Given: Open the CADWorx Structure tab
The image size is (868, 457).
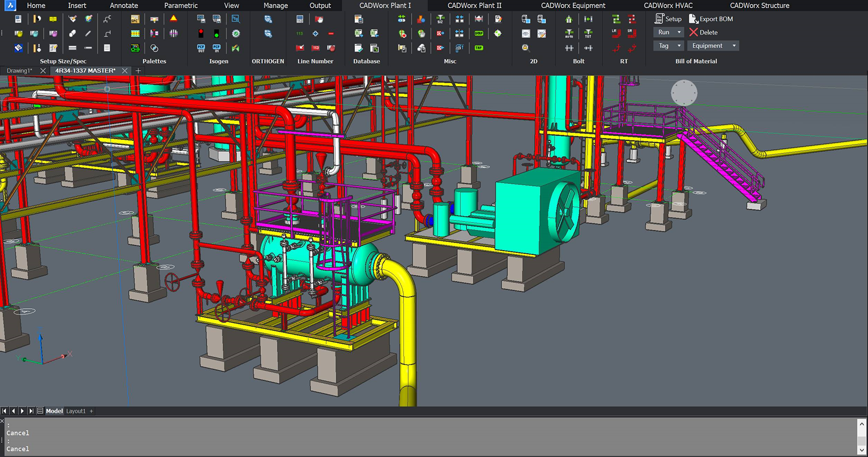Looking at the screenshot, I should pos(760,6).
